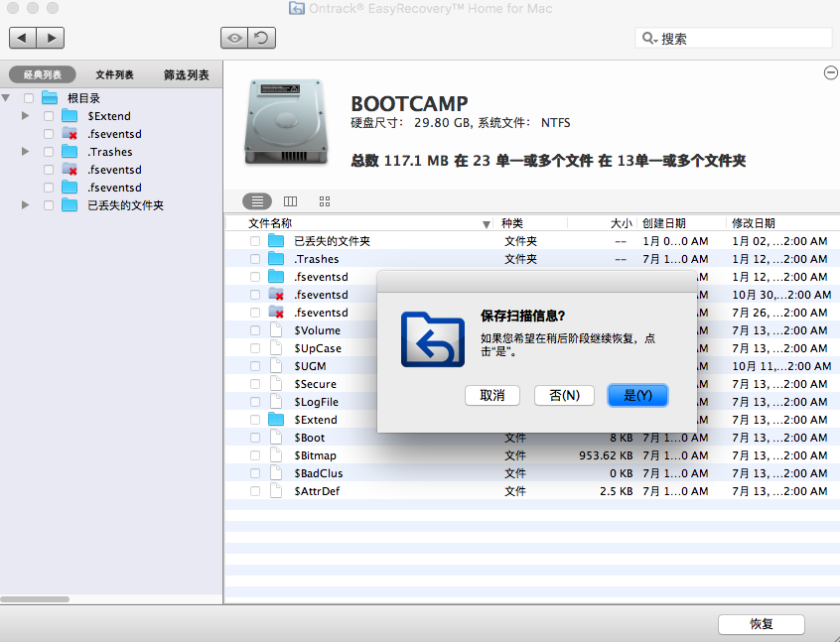
Task: Click the 恢复 button at bottom right
Action: (762, 624)
